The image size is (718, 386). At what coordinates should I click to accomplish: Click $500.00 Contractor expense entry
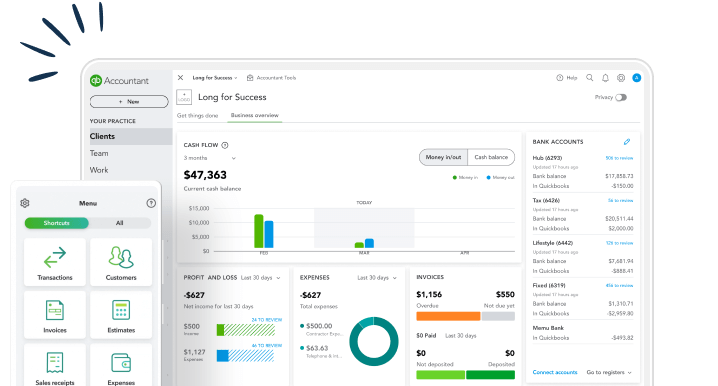click(x=321, y=329)
